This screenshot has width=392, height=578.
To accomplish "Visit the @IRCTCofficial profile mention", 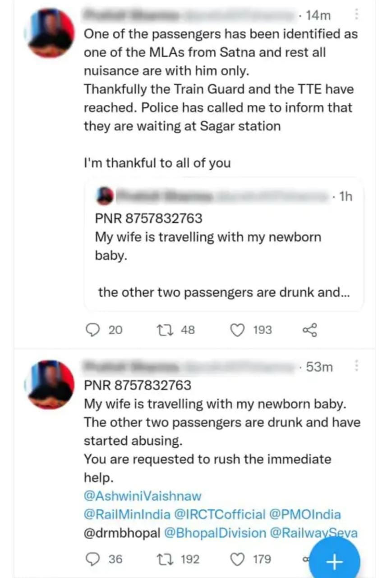I will coord(220,514).
